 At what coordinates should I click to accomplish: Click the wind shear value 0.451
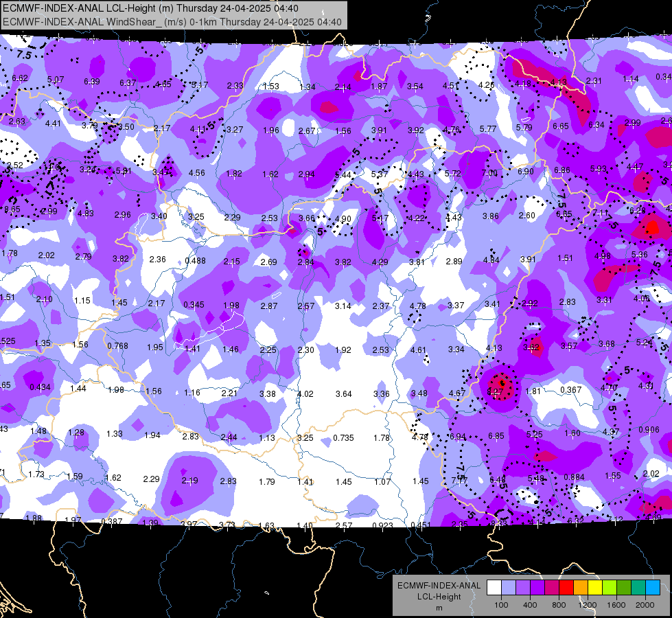[421, 525]
